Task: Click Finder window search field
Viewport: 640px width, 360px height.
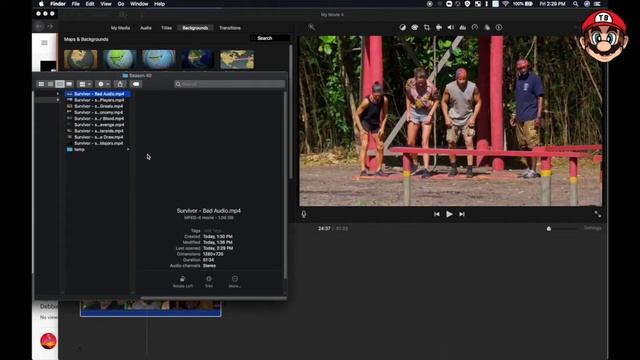Action: (x=229, y=84)
